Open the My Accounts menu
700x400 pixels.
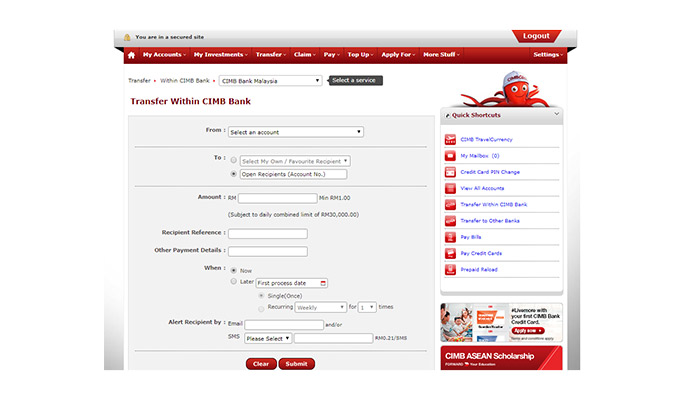[x=164, y=55]
